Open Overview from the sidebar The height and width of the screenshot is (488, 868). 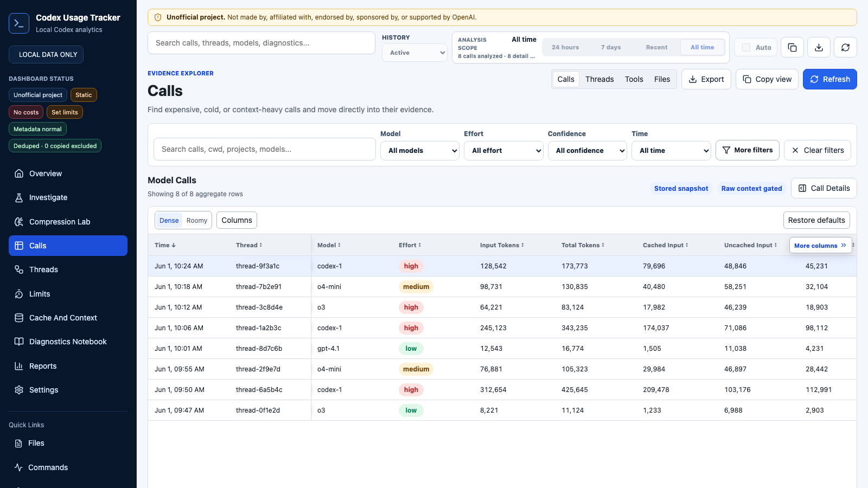(x=68, y=174)
